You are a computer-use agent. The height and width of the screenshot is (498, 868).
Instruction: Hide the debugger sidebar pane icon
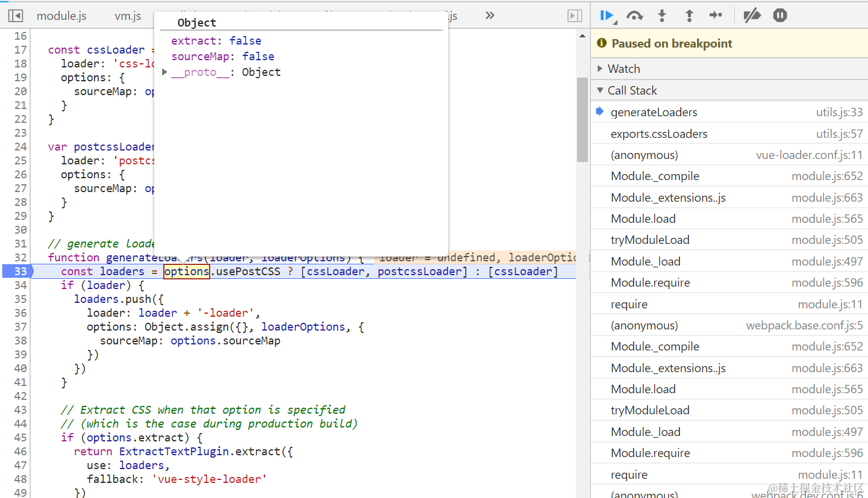pyautogui.click(x=575, y=16)
